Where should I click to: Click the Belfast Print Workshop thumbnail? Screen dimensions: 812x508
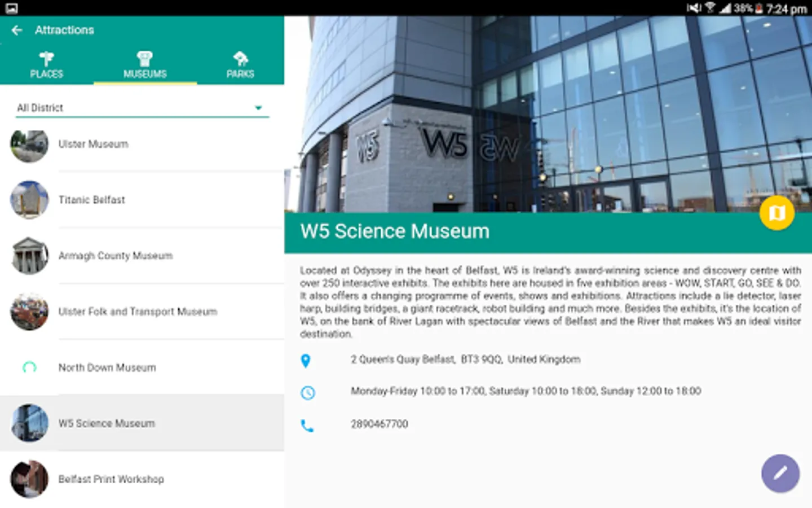pyautogui.click(x=29, y=479)
